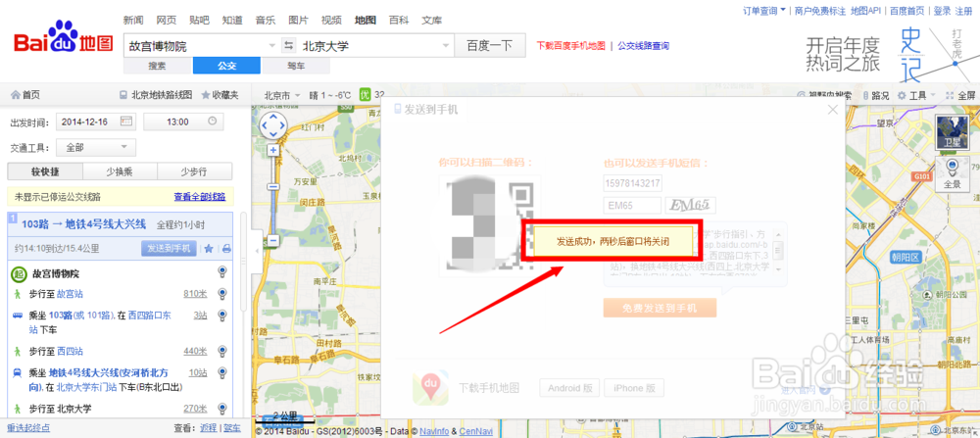Close the 发送到手机 dialog

(832, 110)
